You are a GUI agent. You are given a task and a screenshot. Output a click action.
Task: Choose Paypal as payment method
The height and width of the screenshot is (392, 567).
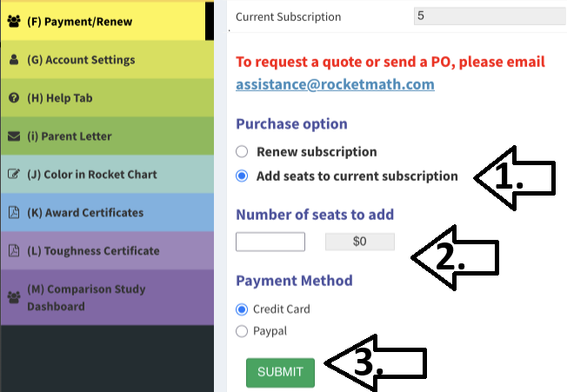coord(242,331)
